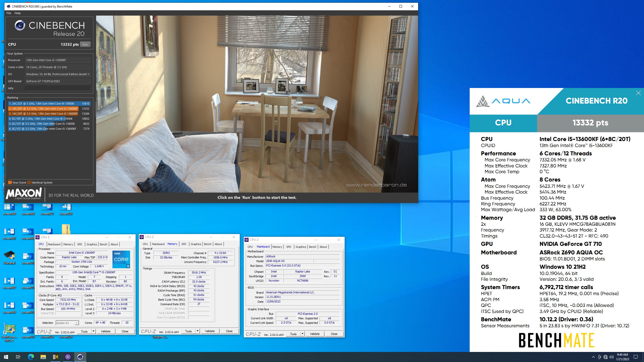This screenshot has height=362, width=644.
Task: Open the Help menu in Cinebench
Action: coord(18,13)
